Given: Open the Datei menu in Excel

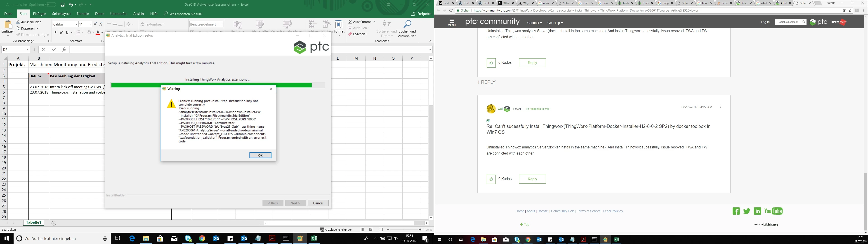Looking at the screenshot, I should click(x=8, y=14).
